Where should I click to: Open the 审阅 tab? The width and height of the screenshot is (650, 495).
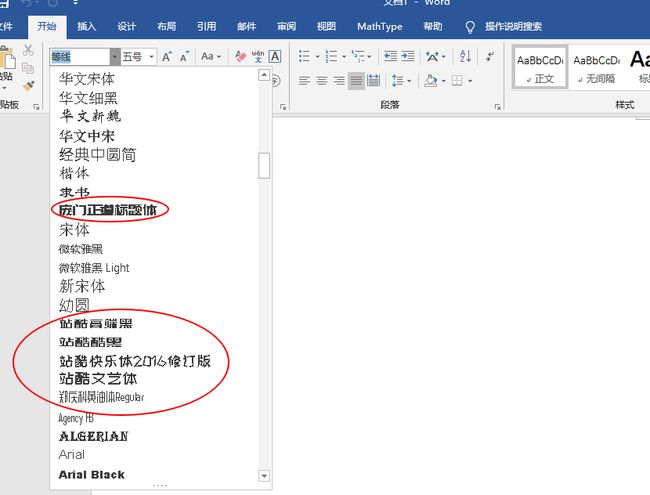286,27
